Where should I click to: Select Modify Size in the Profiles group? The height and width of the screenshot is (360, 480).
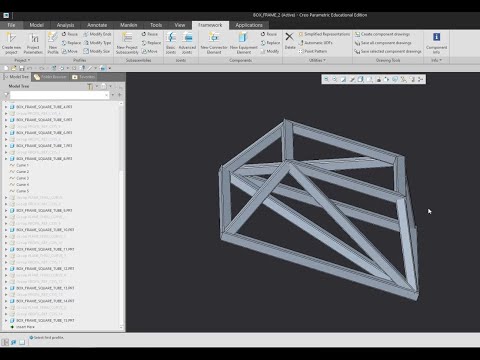point(97,51)
